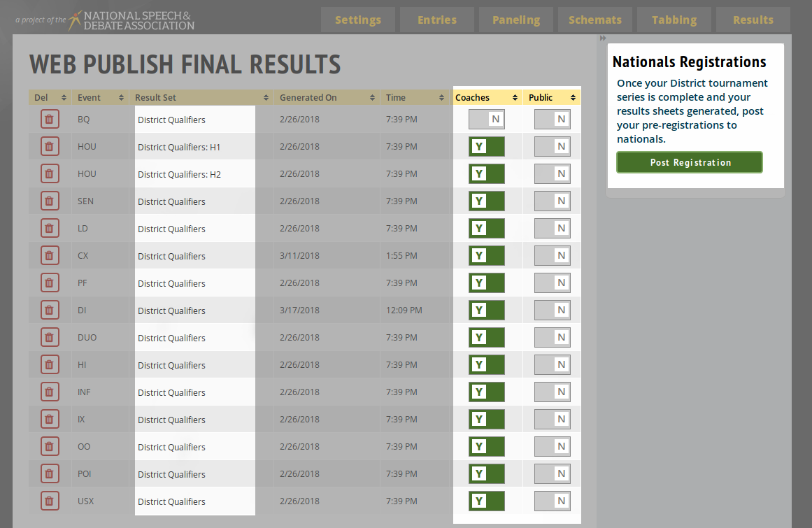Collapse sidebar with double-arrow icon

point(603,39)
